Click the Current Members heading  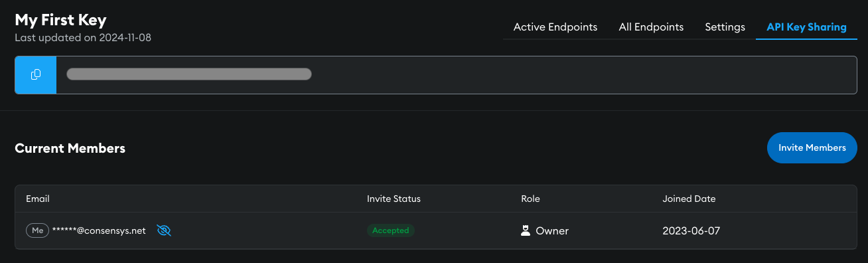70,148
